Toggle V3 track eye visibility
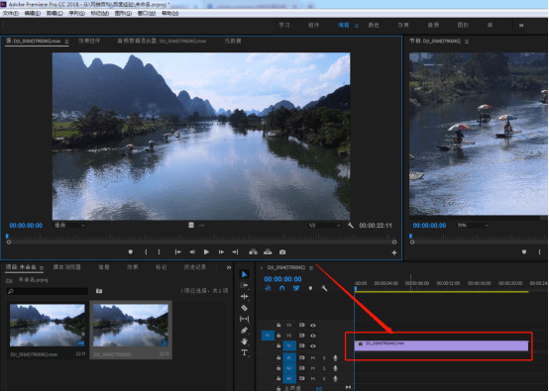Viewport: 549px width, 392px height. click(313, 326)
